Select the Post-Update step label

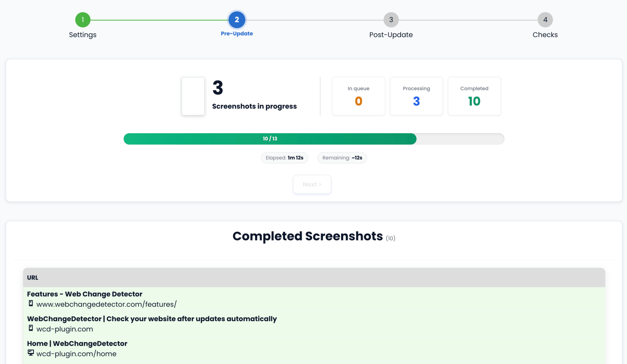(391, 35)
